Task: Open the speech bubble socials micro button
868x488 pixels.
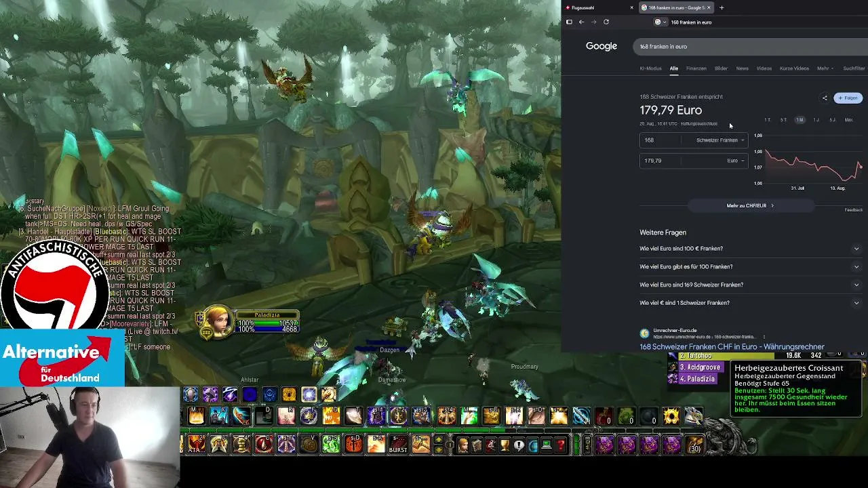Action: tap(519, 445)
